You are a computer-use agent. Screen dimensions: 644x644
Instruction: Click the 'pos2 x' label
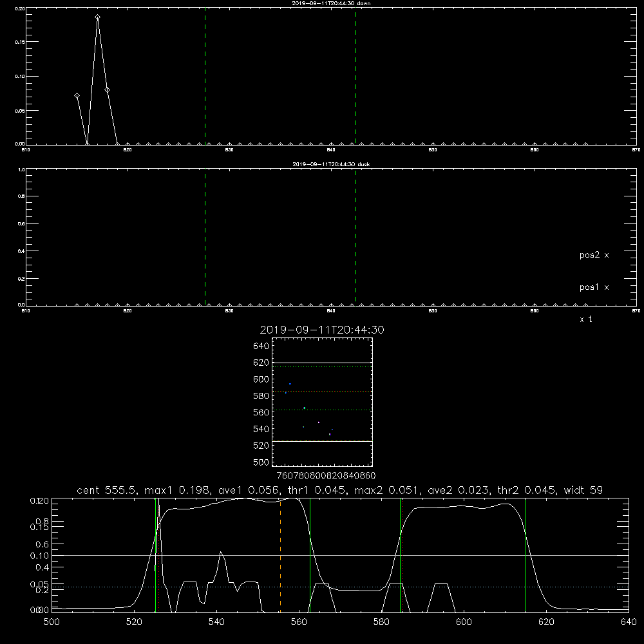tap(594, 255)
